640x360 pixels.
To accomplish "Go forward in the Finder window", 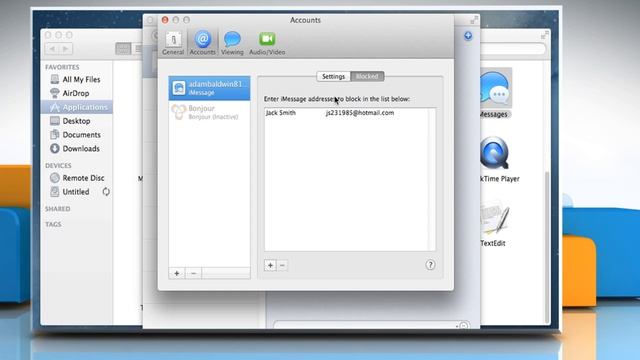I will pos(66,49).
